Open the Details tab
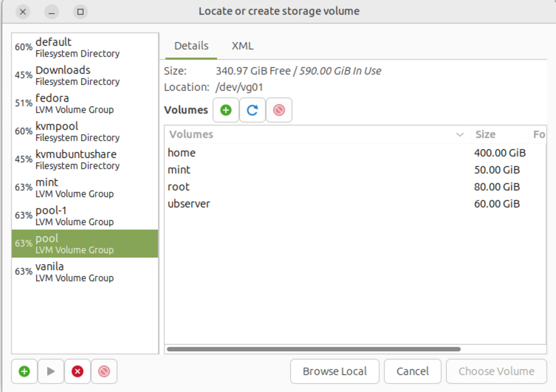Viewport: 556px width, 392px height. (x=191, y=46)
